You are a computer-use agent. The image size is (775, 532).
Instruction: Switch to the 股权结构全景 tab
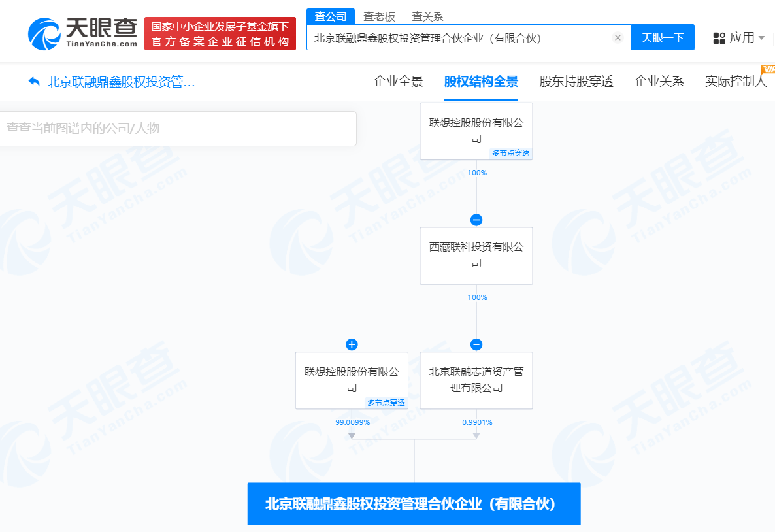point(481,82)
